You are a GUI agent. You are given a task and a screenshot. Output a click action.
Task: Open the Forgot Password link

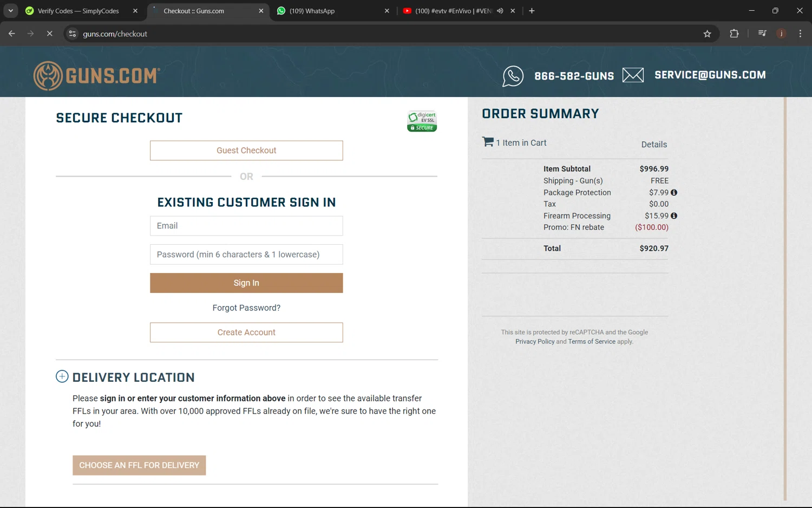coord(246,308)
